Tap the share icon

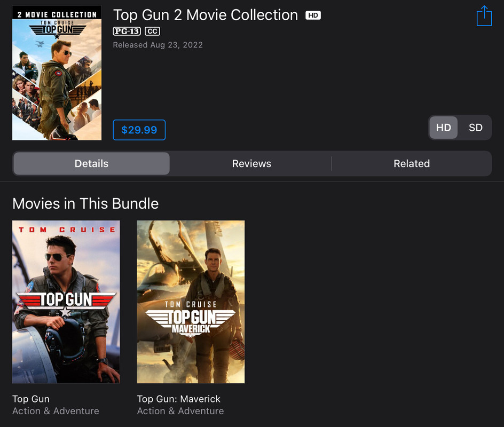coord(484,15)
